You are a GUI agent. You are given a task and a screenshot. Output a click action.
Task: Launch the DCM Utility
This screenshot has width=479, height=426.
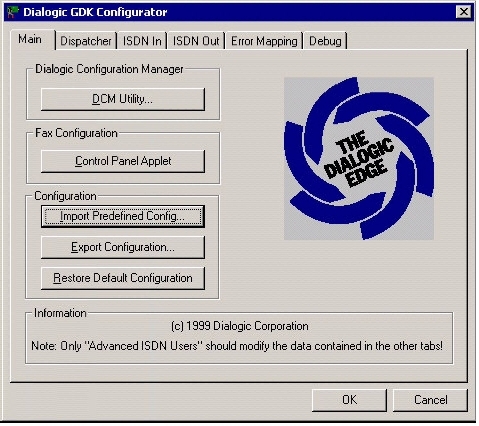coord(123,99)
